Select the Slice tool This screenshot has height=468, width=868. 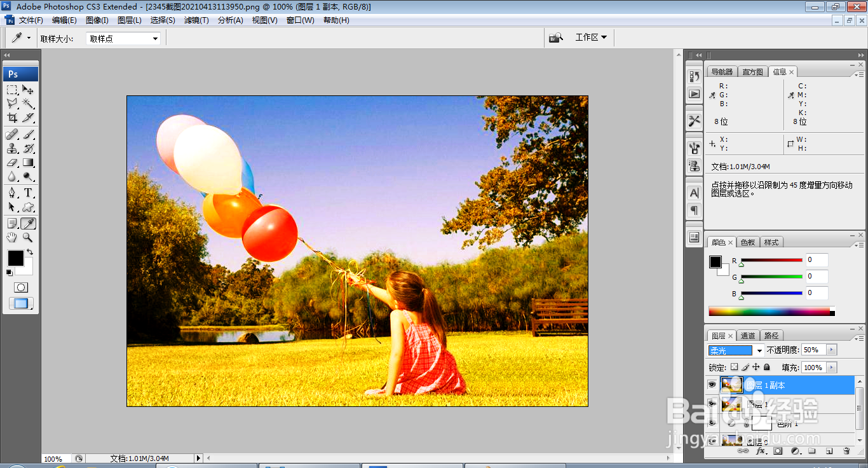[29, 118]
